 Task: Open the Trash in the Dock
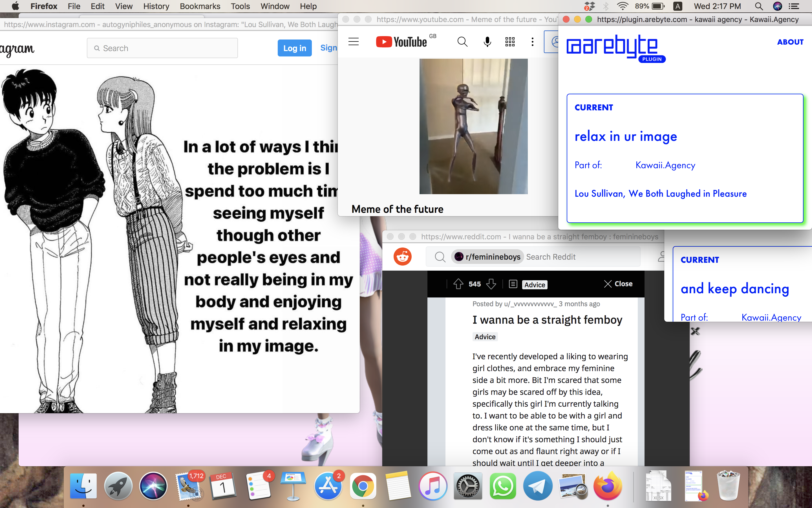point(728,486)
